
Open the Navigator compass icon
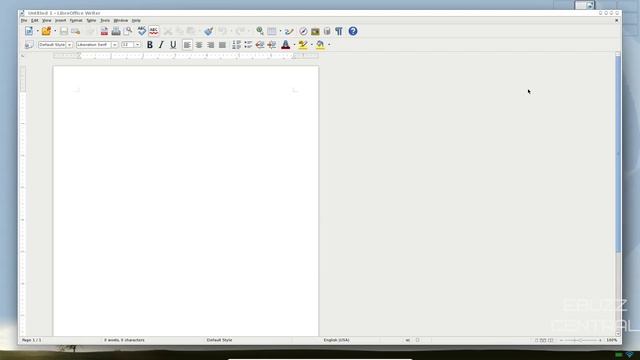tap(303, 31)
